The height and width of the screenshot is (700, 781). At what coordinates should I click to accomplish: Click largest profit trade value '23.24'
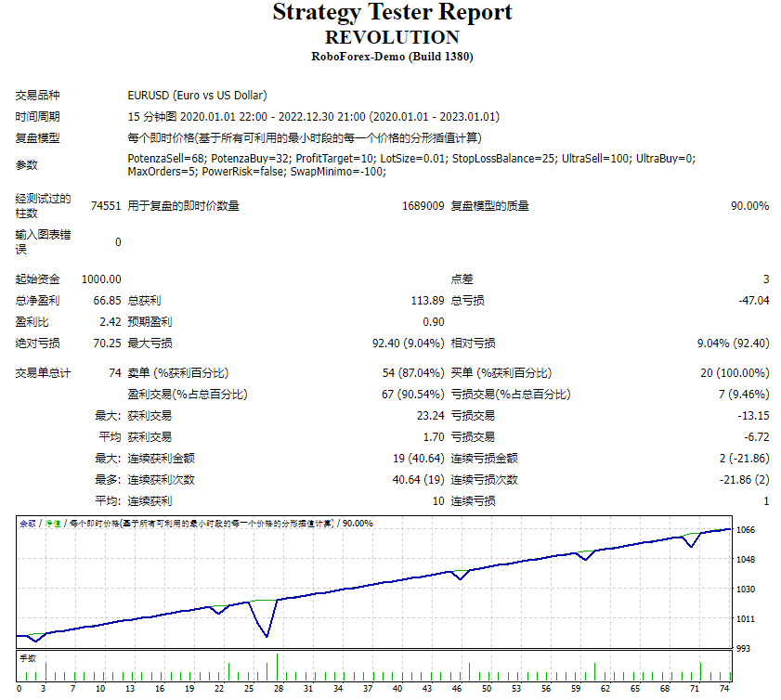430,416
